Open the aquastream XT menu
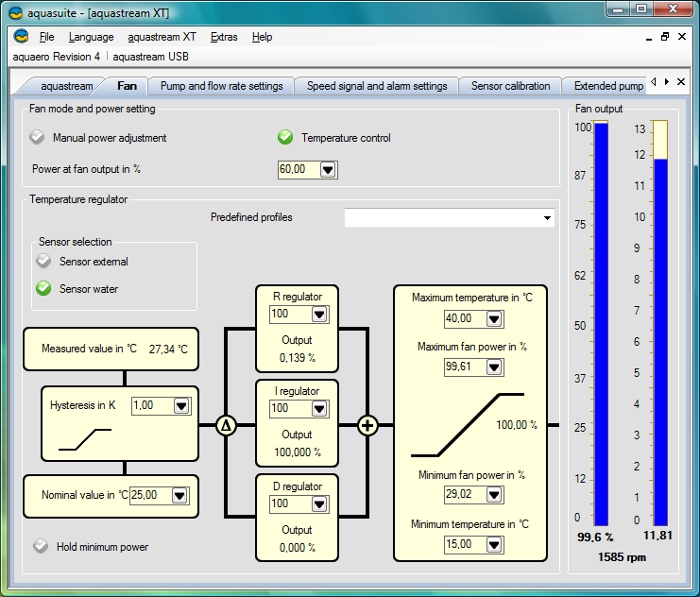 (x=162, y=37)
